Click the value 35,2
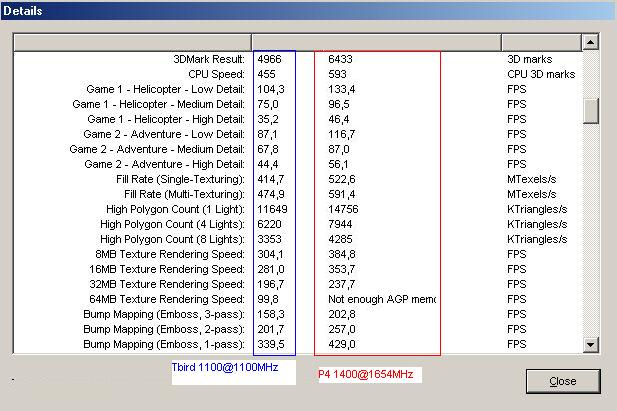Viewport: 617px width, 411px height. click(x=268, y=119)
